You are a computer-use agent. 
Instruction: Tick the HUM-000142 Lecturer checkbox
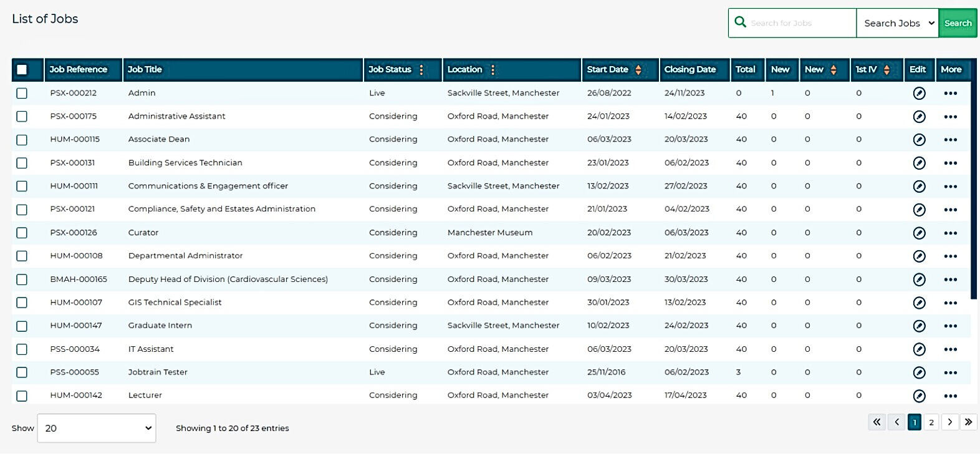[22, 396]
